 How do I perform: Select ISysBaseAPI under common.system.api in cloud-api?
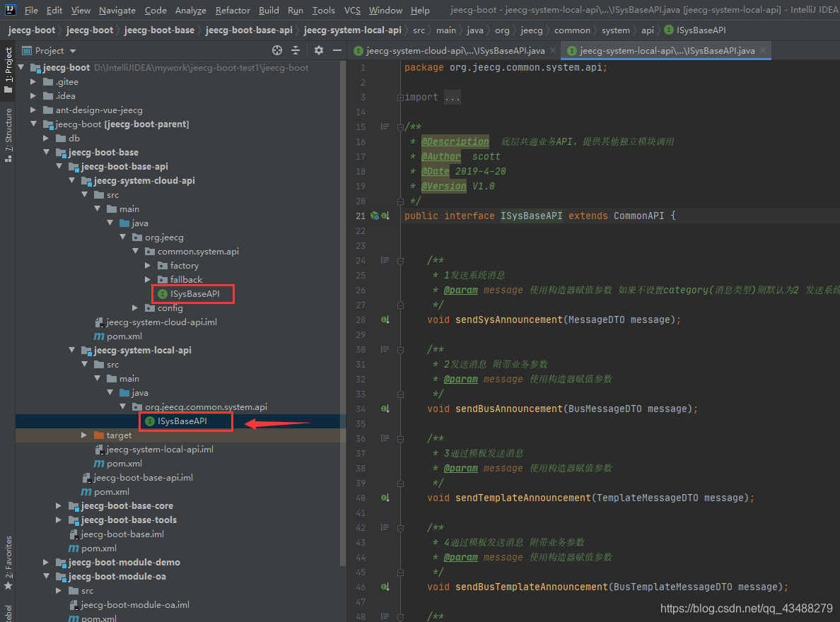(194, 293)
